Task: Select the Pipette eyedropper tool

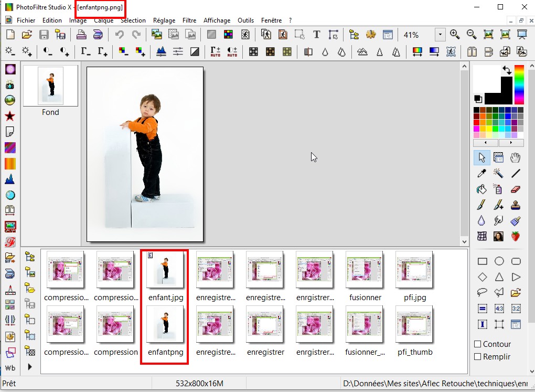Action: (x=482, y=174)
